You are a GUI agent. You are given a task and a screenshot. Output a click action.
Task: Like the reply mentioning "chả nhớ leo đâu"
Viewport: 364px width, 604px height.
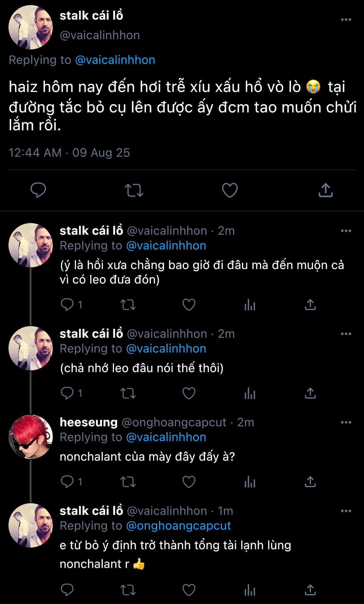[x=189, y=393]
